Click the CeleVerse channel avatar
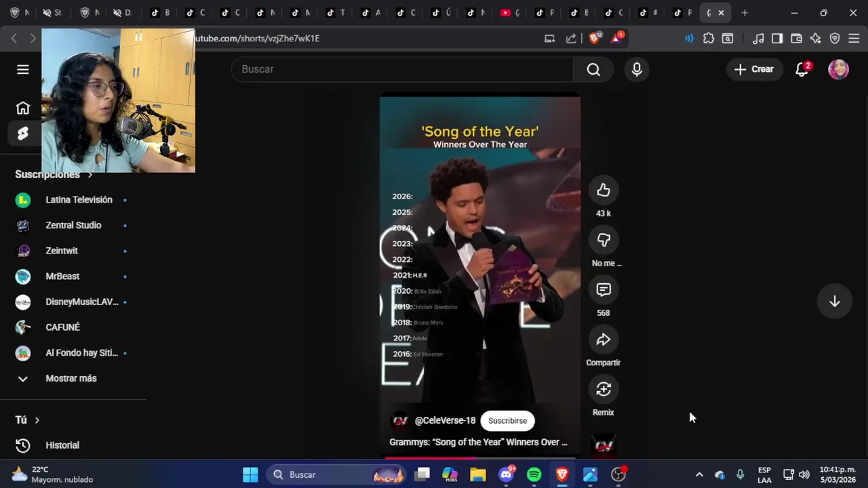Image resolution: width=868 pixels, height=488 pixels. (400, 421)
